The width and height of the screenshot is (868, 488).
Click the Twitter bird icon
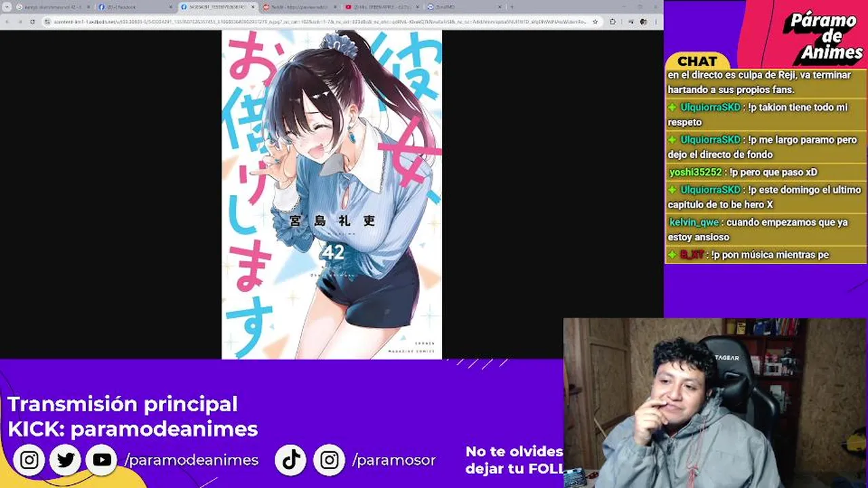(x=66, y=460)
